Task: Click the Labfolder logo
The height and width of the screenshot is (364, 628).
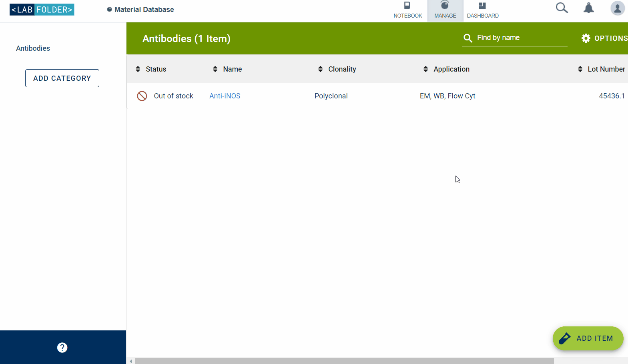Action: [42, 10]
